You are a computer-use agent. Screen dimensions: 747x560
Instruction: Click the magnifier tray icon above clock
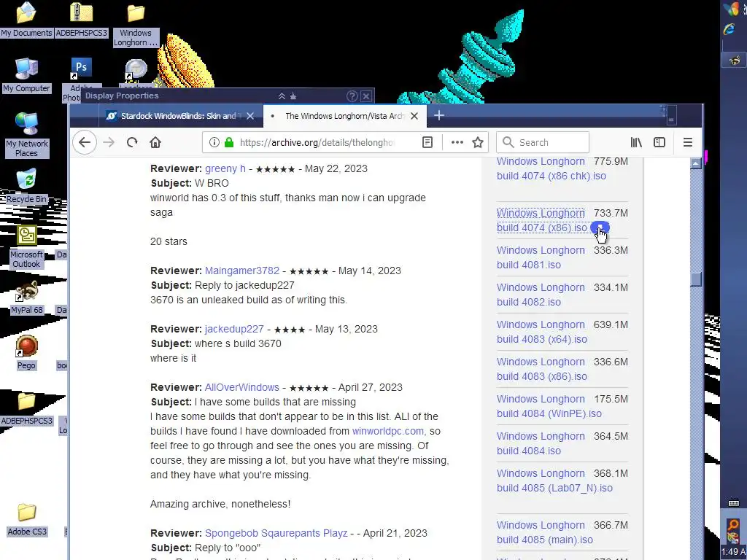[x=733, y=525]
